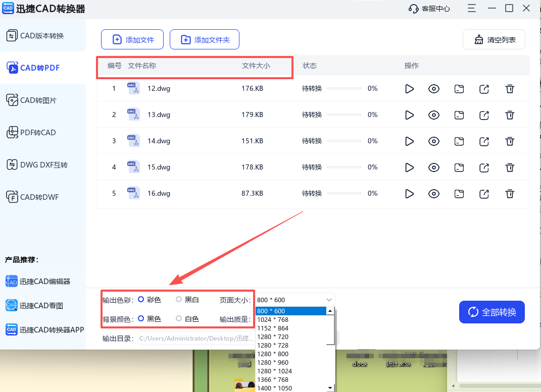Delete 14.dwg with the trash icon

coord(510,141)
